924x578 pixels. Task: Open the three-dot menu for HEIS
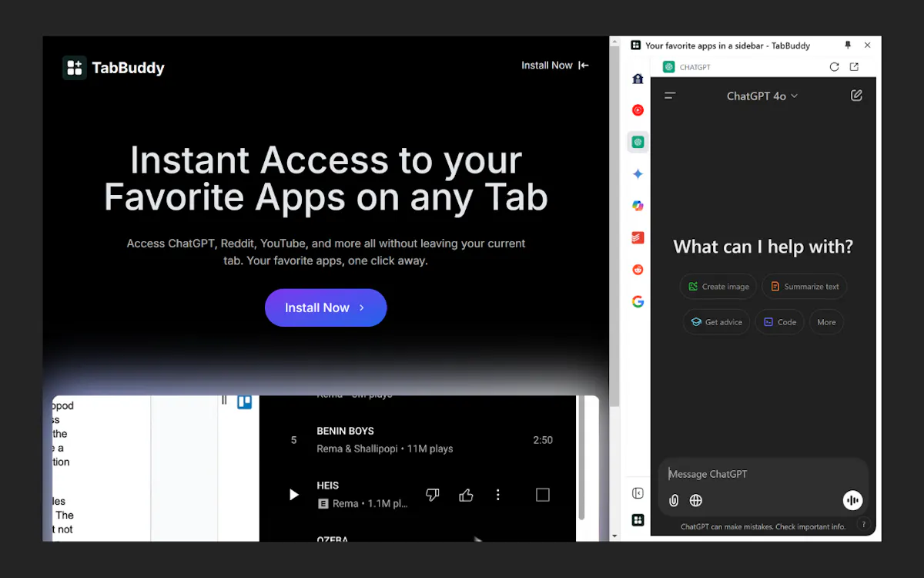click(x=498, y=495)
